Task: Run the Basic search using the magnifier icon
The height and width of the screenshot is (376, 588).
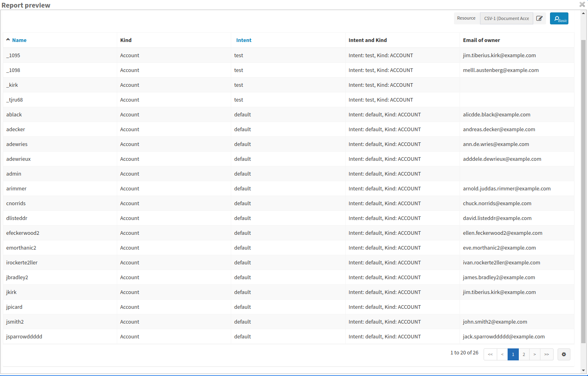Action: (559, 18)
